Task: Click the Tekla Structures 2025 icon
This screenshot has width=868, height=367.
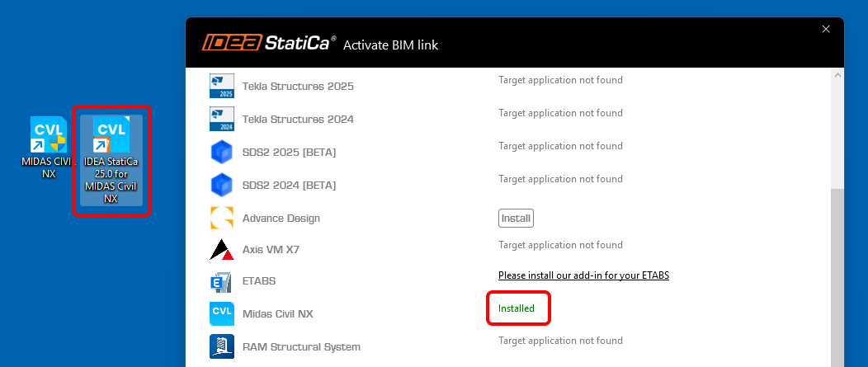Action: (x=222, y=86)
